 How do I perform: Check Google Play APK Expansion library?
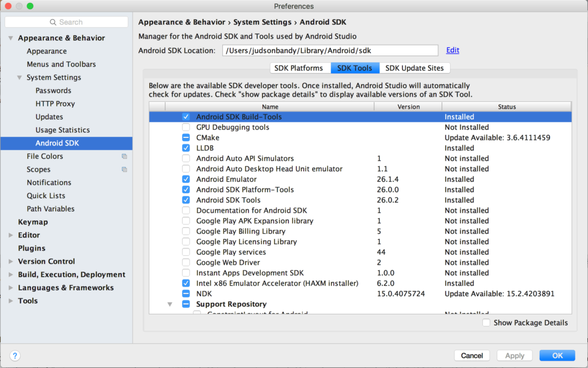pos(186,221)
